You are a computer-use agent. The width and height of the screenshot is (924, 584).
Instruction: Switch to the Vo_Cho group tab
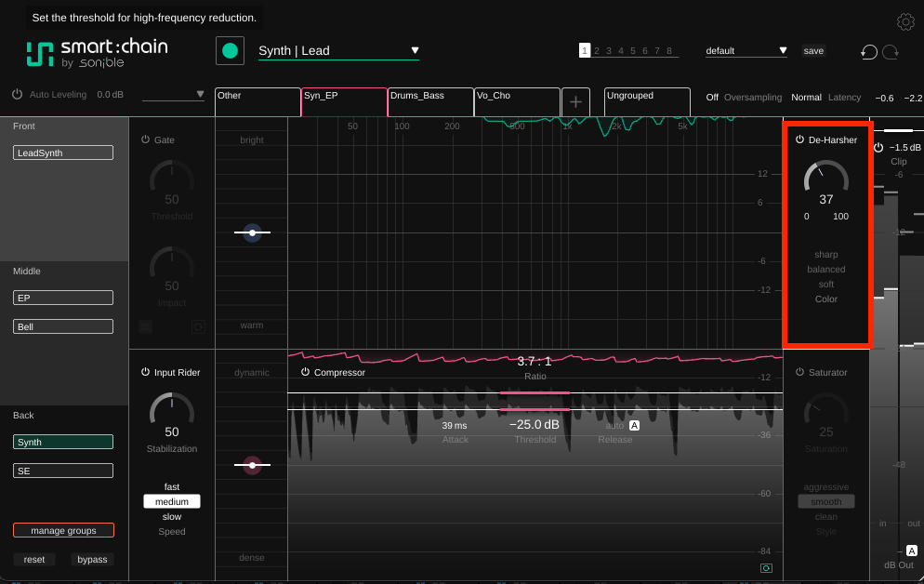click(517, 102)
